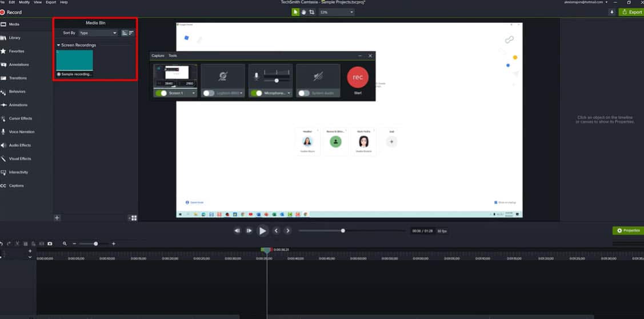Edit recording height field 2160
The height and width of the screenshot is (319, 644).
189,83
